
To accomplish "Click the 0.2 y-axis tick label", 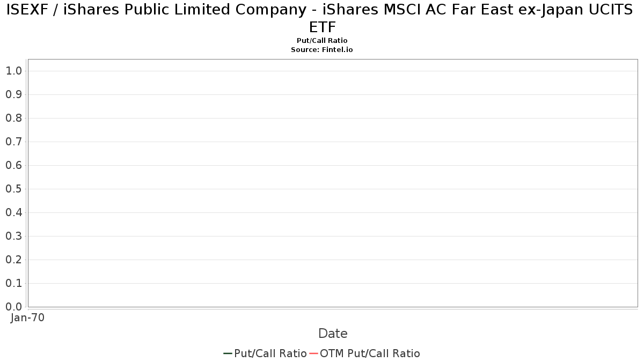I will tap(13, 260).
